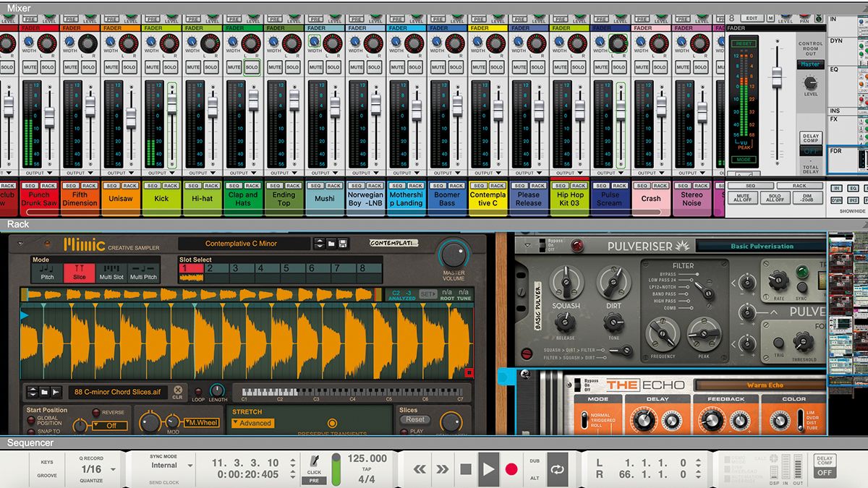Click the Master section fader handle
This screenshot has height=488, width=868.
[777, 76]
